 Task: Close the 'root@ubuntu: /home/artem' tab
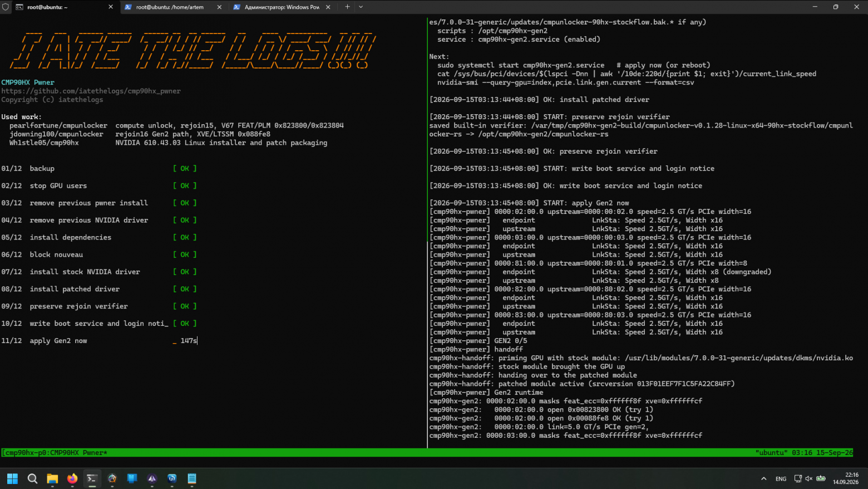click(219, 7)
